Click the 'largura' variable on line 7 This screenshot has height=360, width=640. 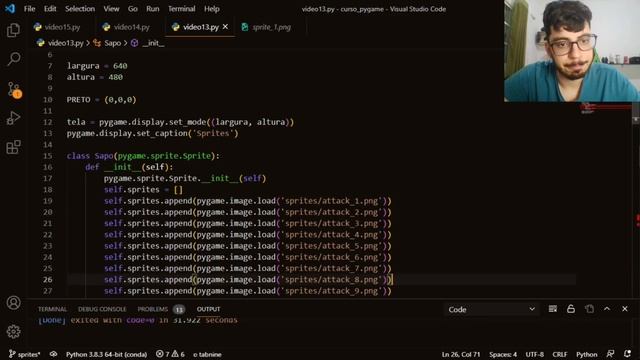pyautogui.click(x=83, y=66)
